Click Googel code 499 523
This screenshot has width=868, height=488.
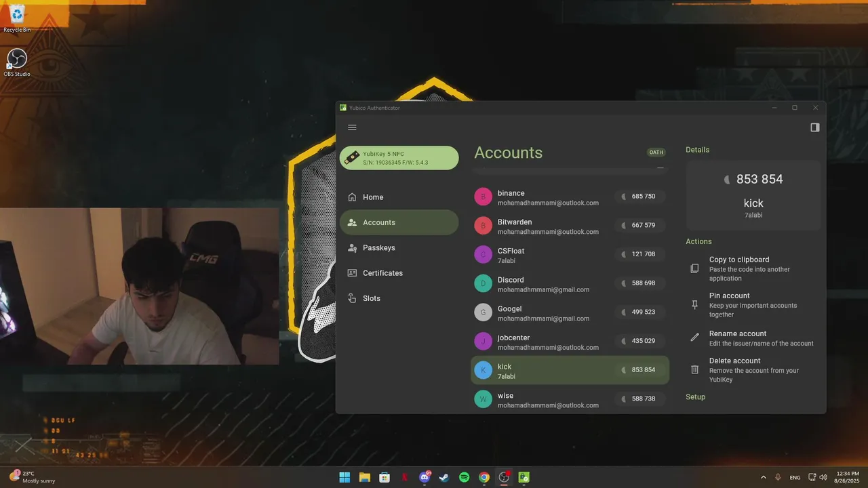click(x=639, y=312)
